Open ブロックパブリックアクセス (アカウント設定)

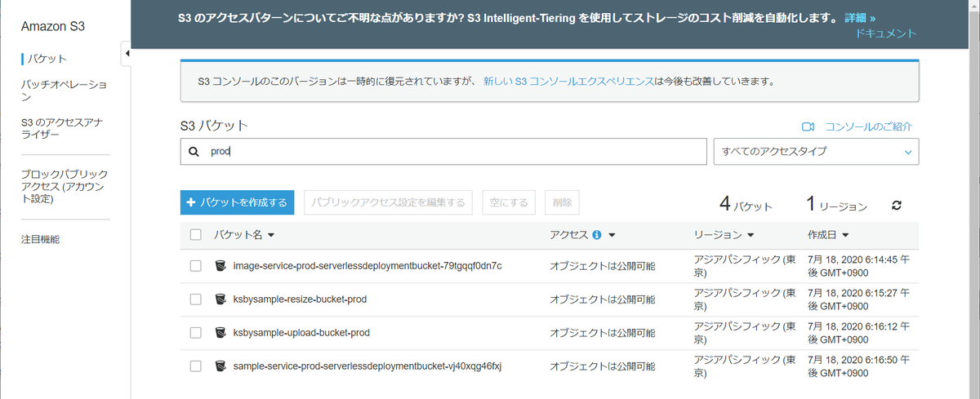pos(65,187)
